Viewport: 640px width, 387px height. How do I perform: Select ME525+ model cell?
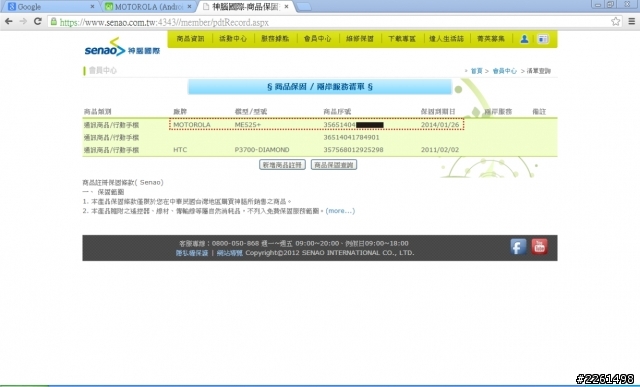pyautogui.click(x=248, y=125)
